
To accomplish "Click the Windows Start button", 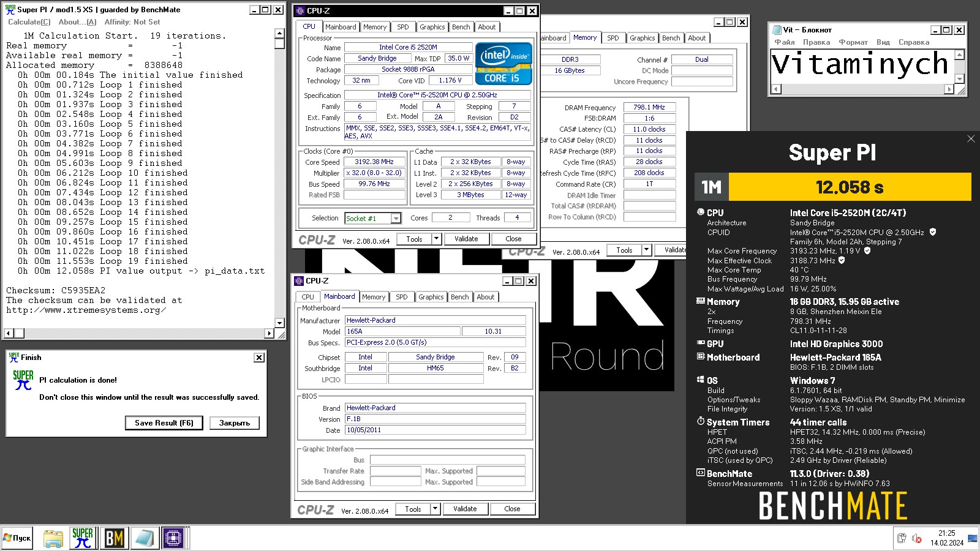I will 17,538.
